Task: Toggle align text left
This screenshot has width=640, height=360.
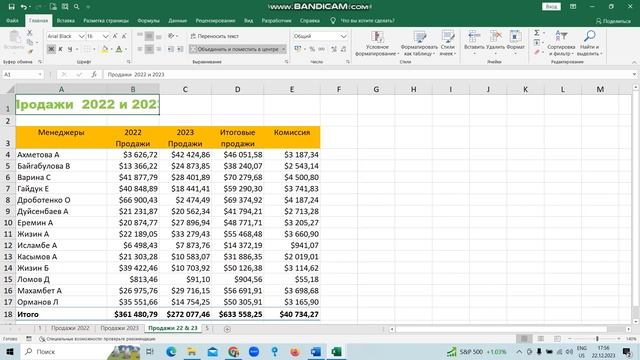Action: click(140, 49)
